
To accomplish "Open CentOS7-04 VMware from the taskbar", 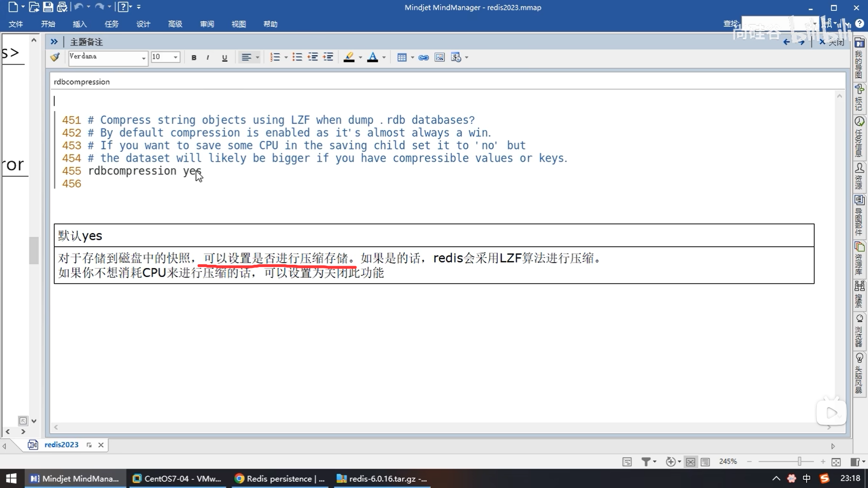I will (x=177, y=479).
